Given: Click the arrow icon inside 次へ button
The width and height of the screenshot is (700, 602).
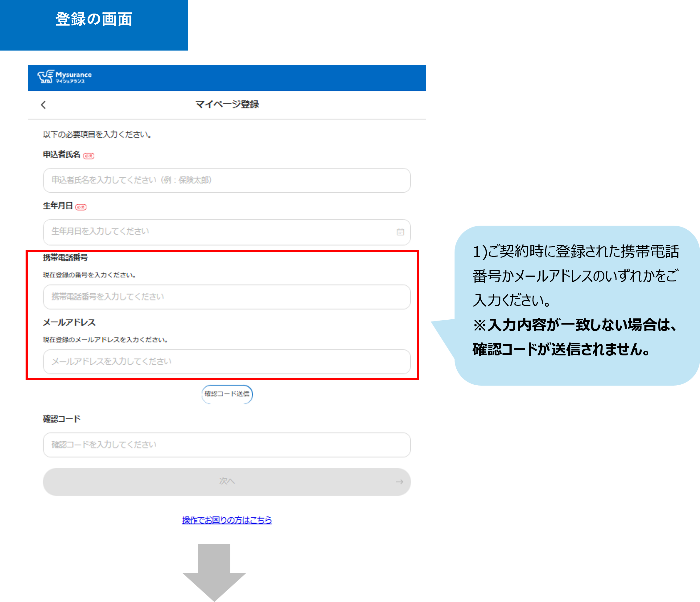Looking at the screenshot, I should point(399,482).
